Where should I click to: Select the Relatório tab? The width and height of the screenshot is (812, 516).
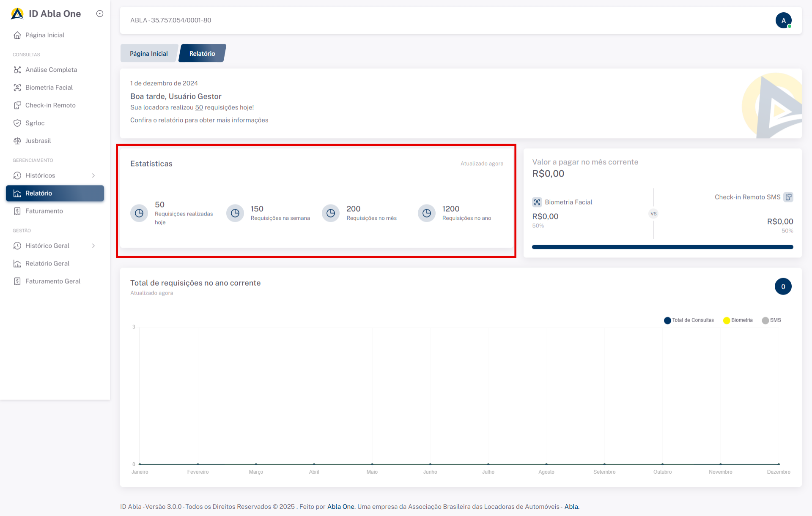pyautogui.click(x=202, y=54)
